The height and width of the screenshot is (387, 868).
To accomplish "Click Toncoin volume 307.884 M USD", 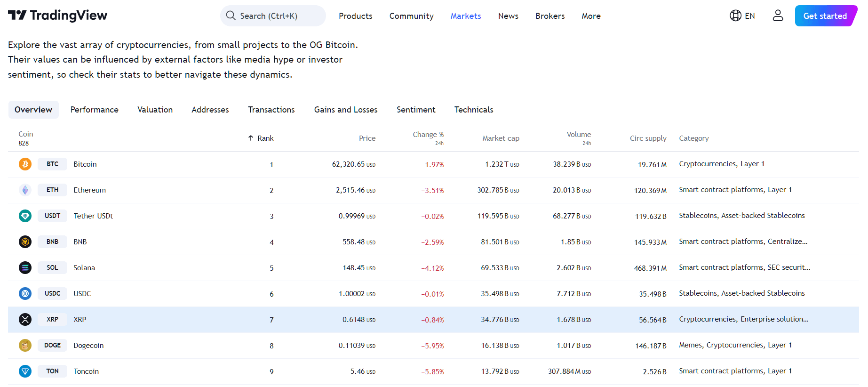I will [x=570, y=371].
